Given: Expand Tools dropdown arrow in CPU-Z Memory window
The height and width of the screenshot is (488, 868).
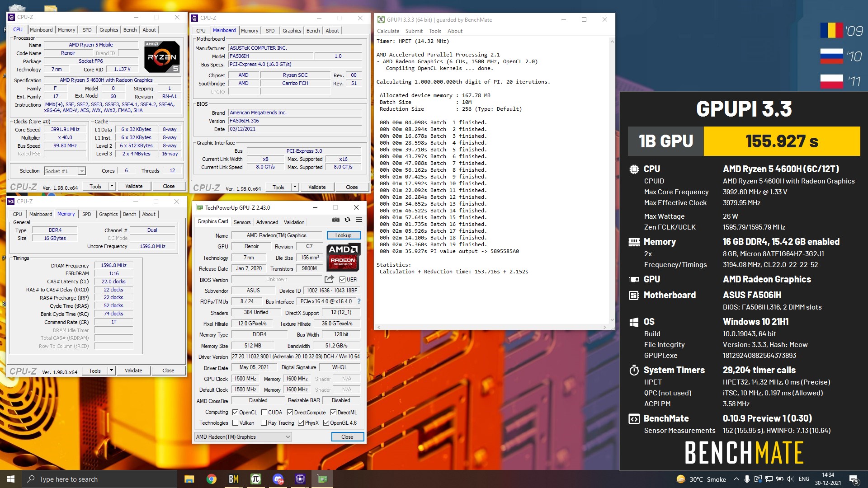Looking at the screenshot, I should pos(112,370).
